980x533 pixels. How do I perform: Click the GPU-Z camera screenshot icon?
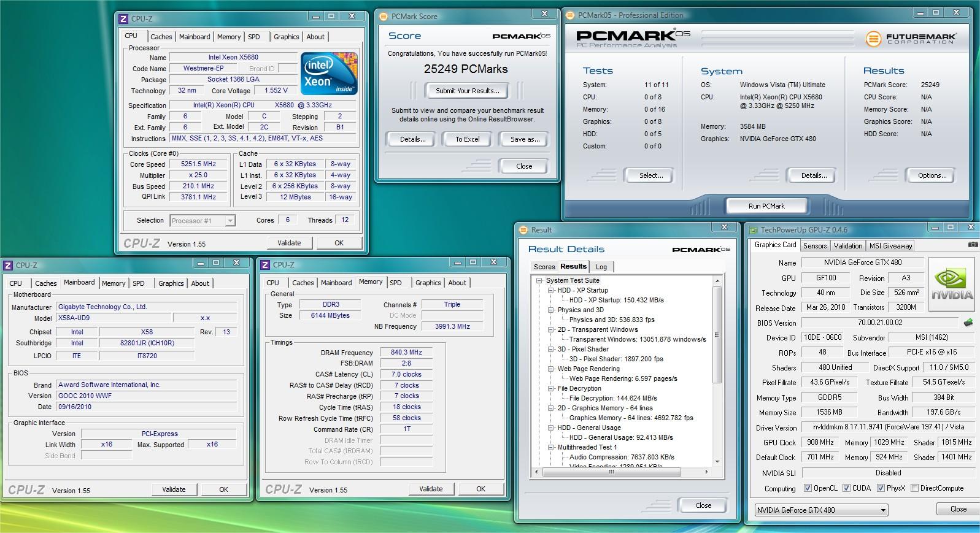click(973, 245)
